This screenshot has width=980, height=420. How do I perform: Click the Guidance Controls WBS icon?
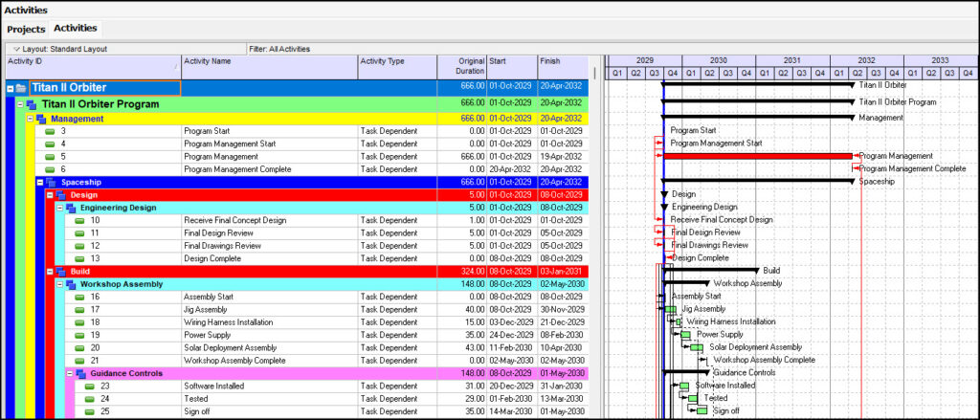[80, 373]
